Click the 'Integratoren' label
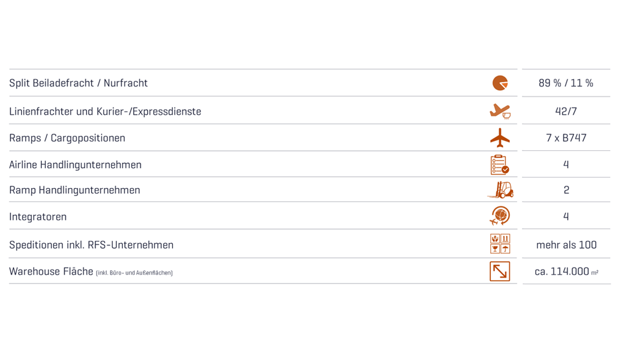The width and height of the screenshot is (637, 364). pyautogui.click(x=38, y=217)
